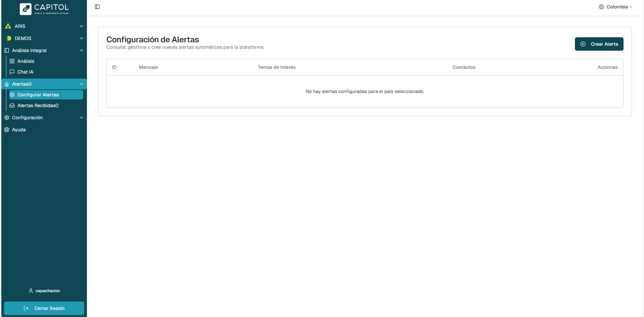Click the Cerrar Sesión button

click(x=44, y=308)
